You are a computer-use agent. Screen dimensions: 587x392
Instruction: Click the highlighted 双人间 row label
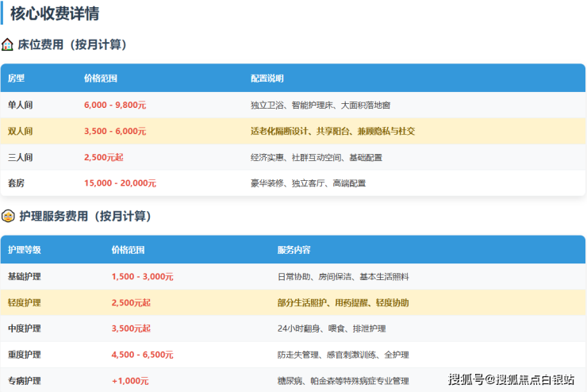click(21, 131)
